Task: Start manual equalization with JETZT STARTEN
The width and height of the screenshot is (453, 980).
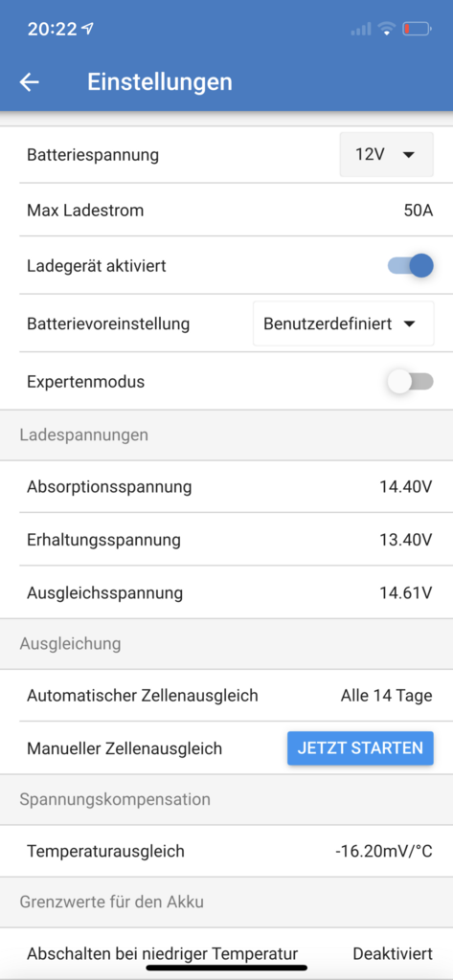Action: coord(360,748)
